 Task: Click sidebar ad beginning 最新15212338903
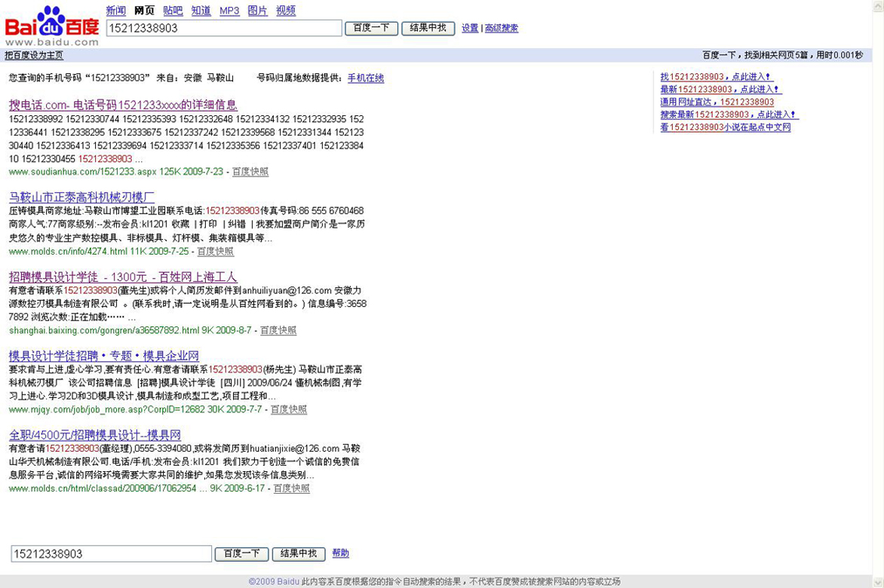[721, 90]
